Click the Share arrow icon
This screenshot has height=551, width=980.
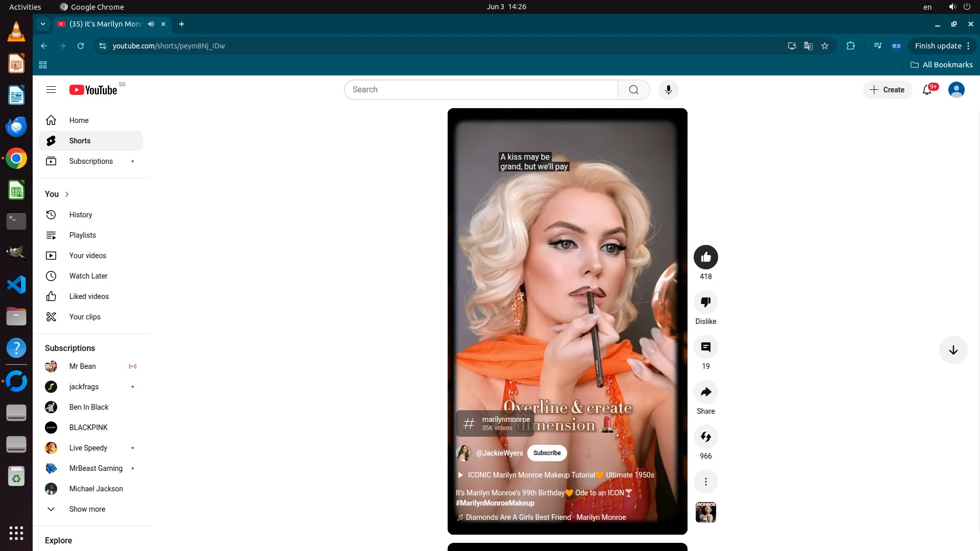point(705,392)
